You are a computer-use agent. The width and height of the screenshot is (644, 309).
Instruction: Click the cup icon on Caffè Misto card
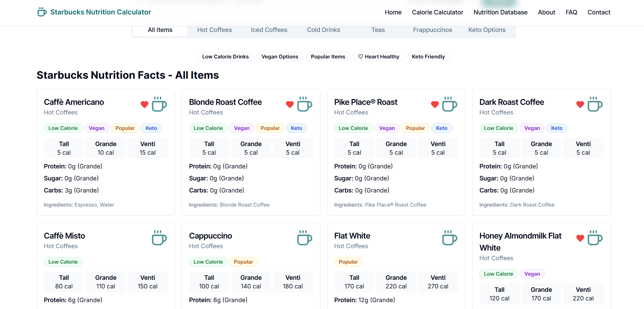[159, 238]
